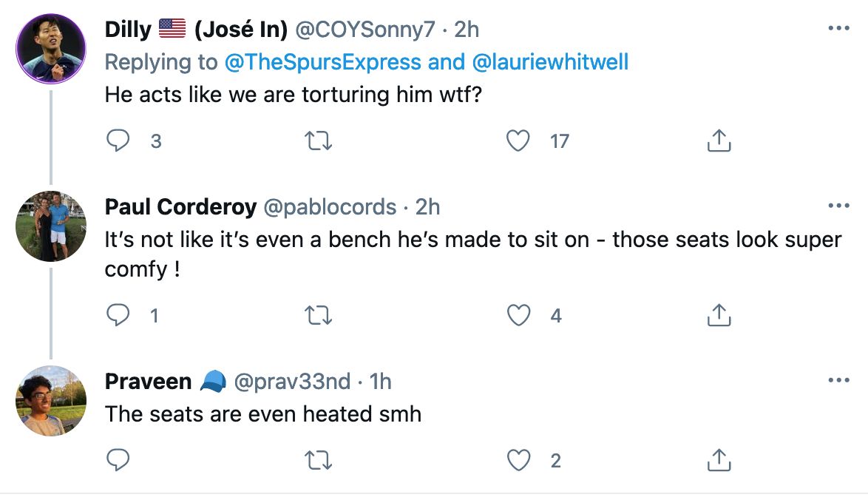The height and width of the screenshot is (500, 868).
Task: Share Praveen's tweet
Action: coord(719,460)
